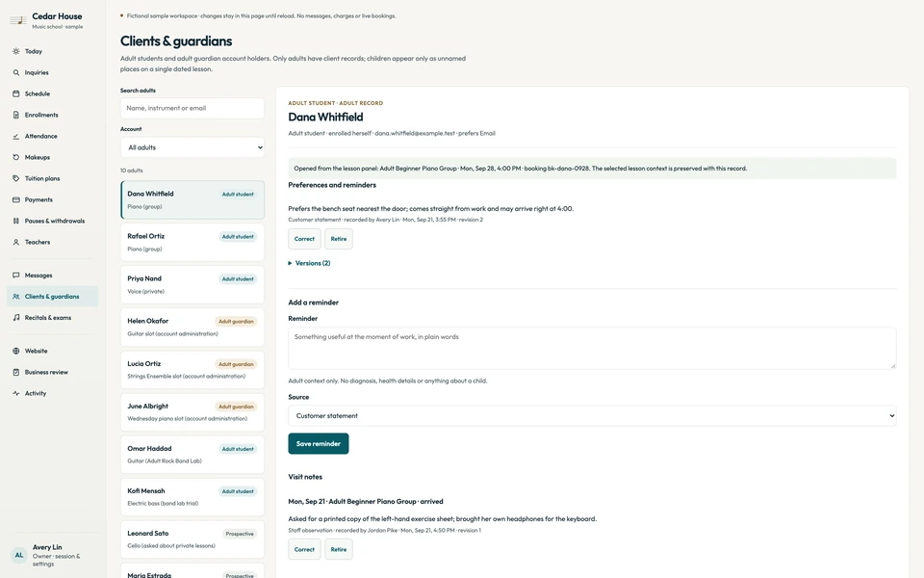This screenshot has width=924, height=578.
Task: Click the Pauses & withdrawals pause icon
Action: tap(16, 222)
